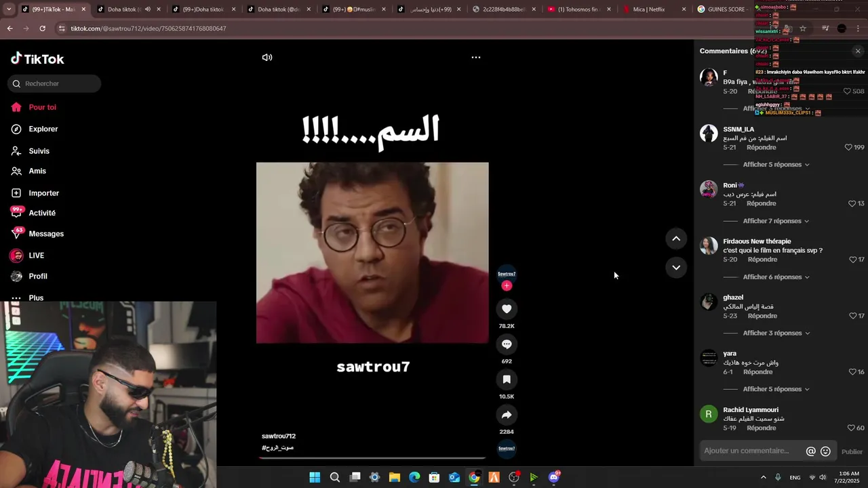Reply to SSNM_ILA's comment
The image size is (868, 488).
(762, 147)
